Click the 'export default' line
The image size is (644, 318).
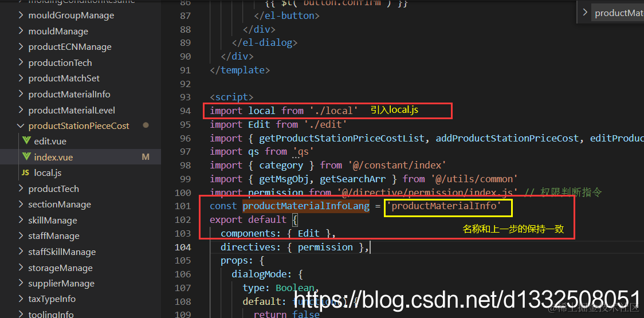point(253,219)
